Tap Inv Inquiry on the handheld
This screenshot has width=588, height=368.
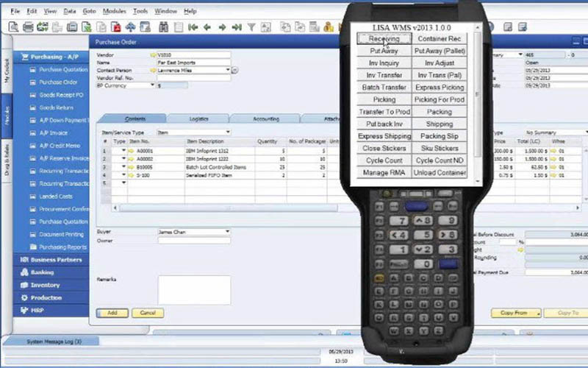click(x=384, y=63)
